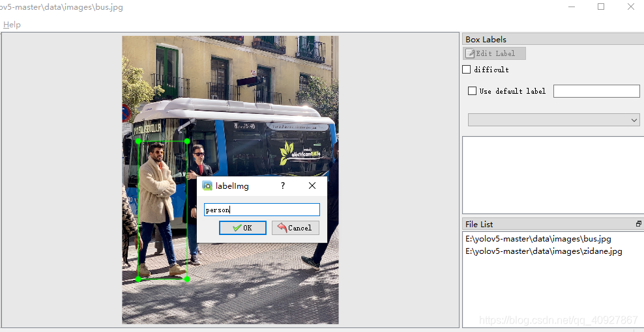Select bus.jpg in the File List

pyautogui.click(x=538, y=238)
